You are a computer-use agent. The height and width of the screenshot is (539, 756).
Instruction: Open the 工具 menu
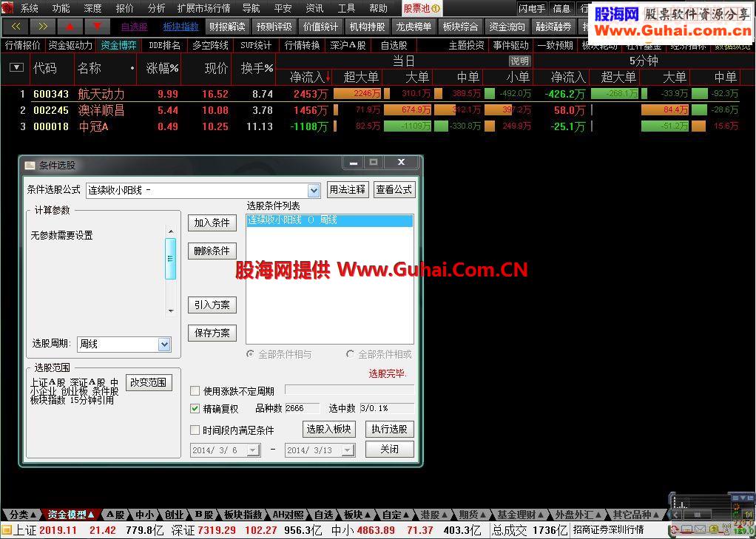346,8
